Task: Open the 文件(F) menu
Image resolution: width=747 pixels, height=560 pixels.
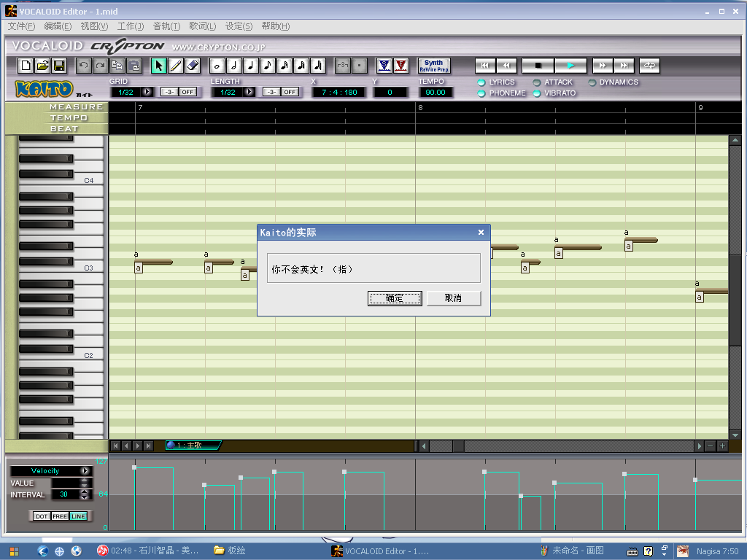Action: [21, 26]
